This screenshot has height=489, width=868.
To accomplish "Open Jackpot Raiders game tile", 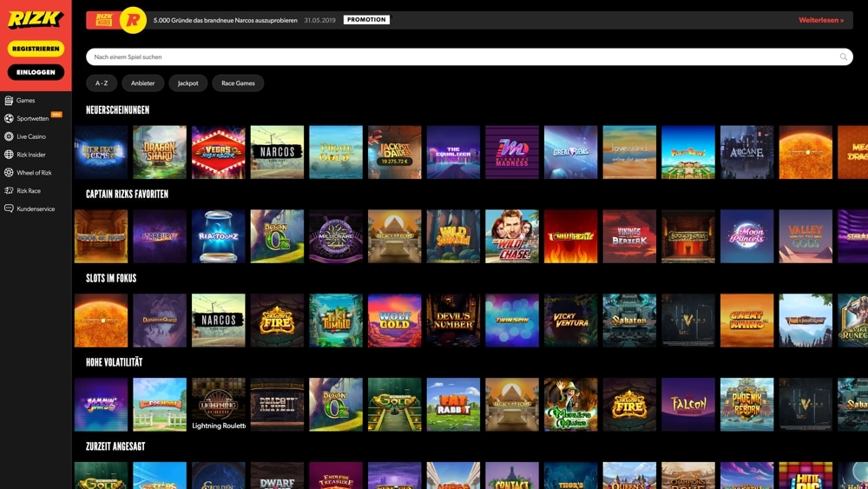I will pyautogui.click(x=394, y=152).
